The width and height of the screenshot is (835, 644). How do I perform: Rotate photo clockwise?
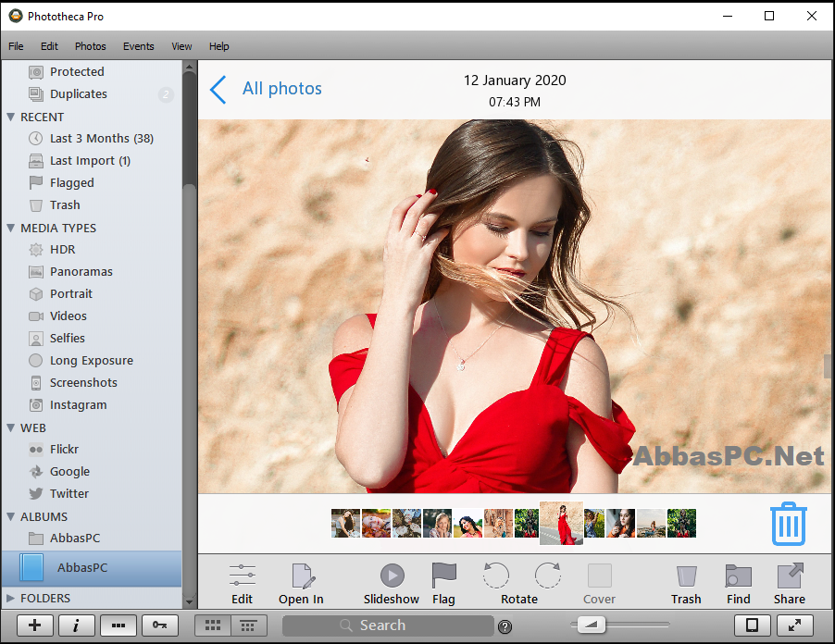click(x=547, y=576)
